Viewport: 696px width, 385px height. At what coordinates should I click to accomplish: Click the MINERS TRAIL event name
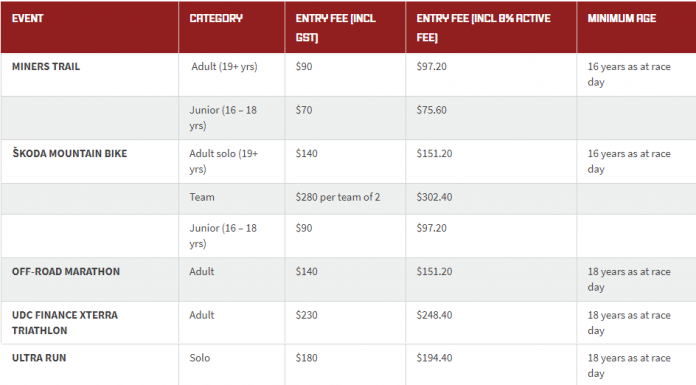[x=46, y=67]
